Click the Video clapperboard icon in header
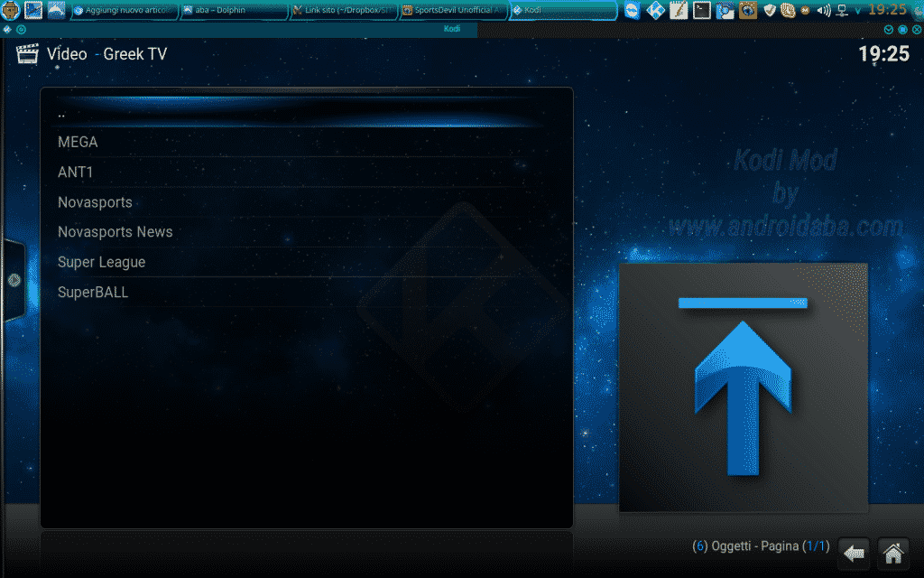924x578 pixels. (x=27, y=53)
